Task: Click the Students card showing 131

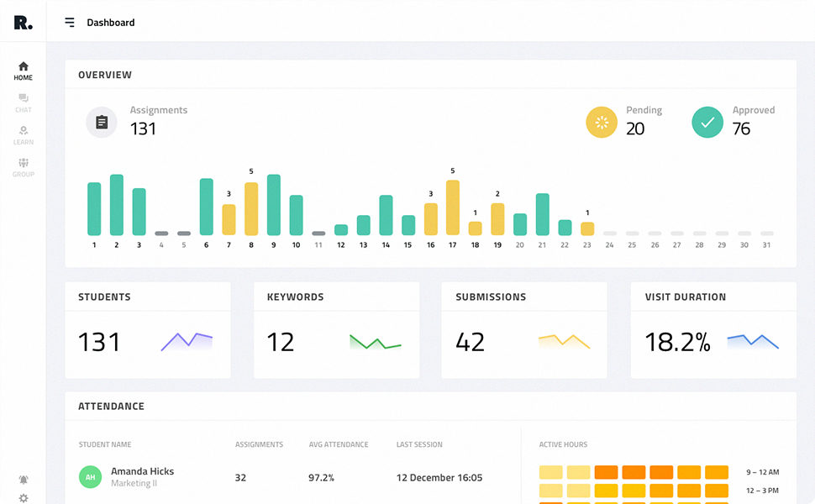Action: (148, 330)
